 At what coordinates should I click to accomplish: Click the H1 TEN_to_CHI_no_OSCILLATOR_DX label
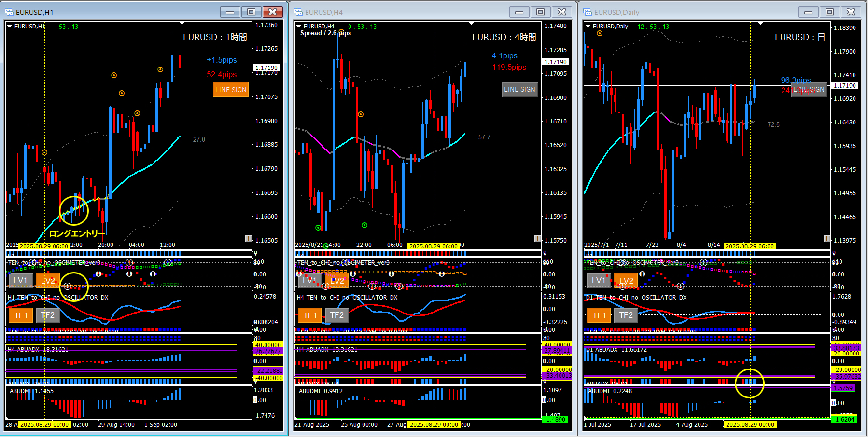(x=58, y=298)
